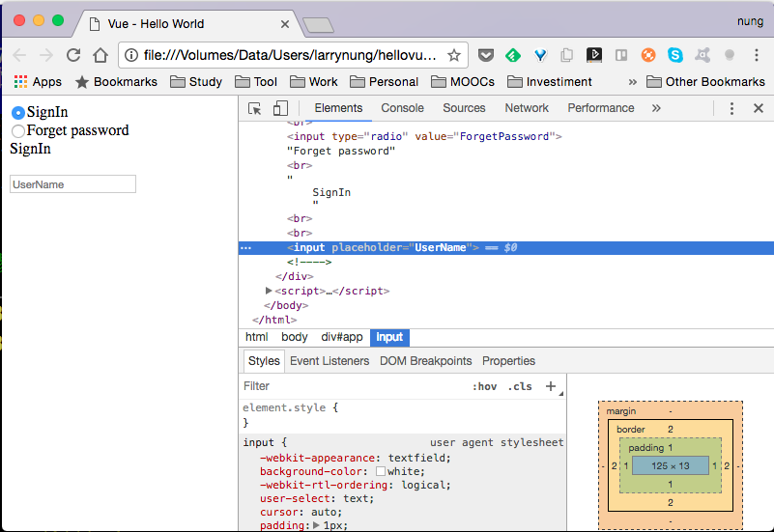Click the grey puzzle-like extension icon
The image size is (774, 532).
tap(702, 55)
